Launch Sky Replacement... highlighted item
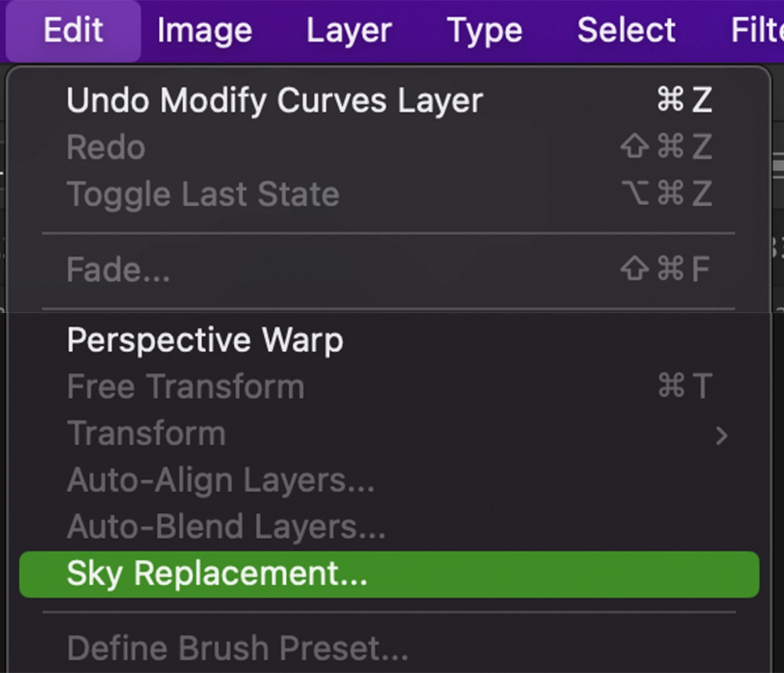 click(217, 574)
